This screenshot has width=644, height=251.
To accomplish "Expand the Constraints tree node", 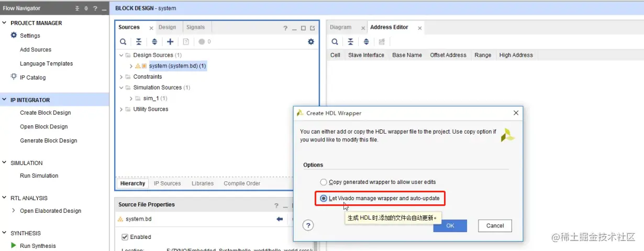I will pyautogui.click(x=121, y=77).
